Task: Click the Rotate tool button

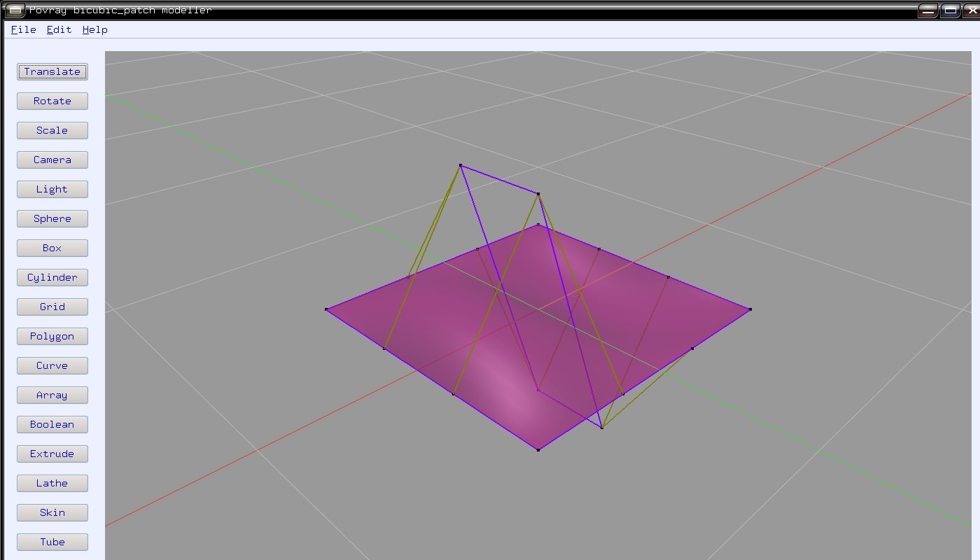Action: [52, 101]
